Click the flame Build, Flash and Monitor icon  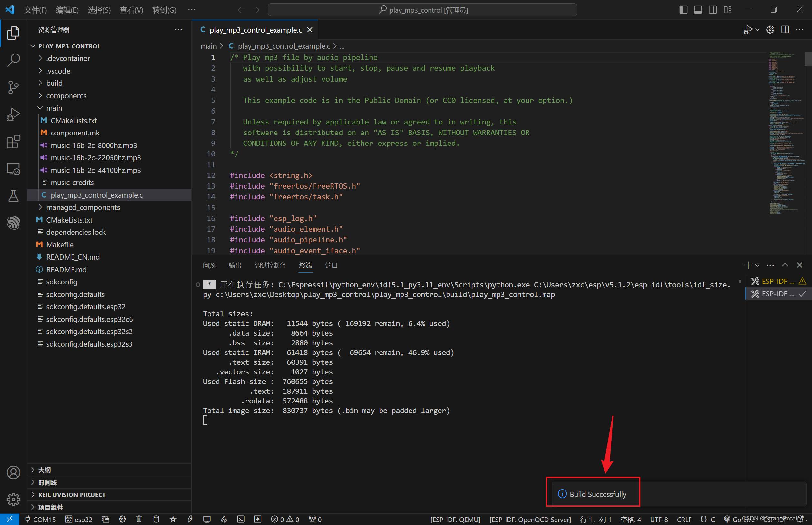click(224, 519)
